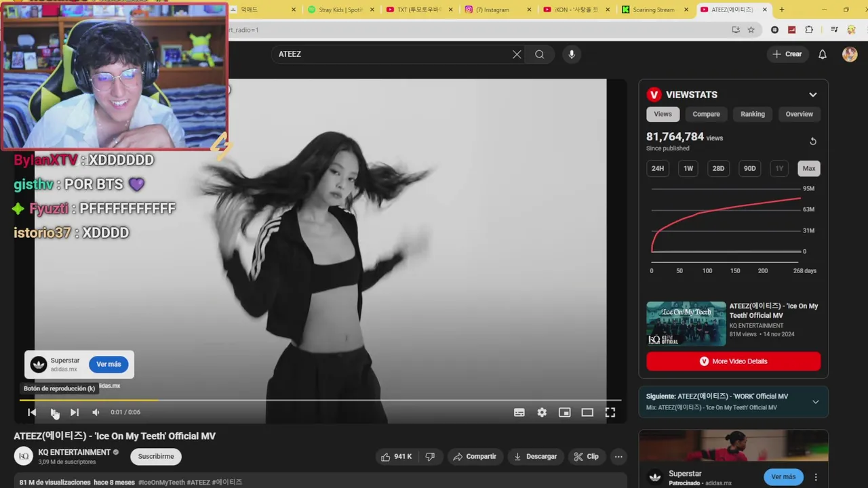Open the account avatar menu
The width and height of the screenshot is (868, 488).
coord(850,54)
